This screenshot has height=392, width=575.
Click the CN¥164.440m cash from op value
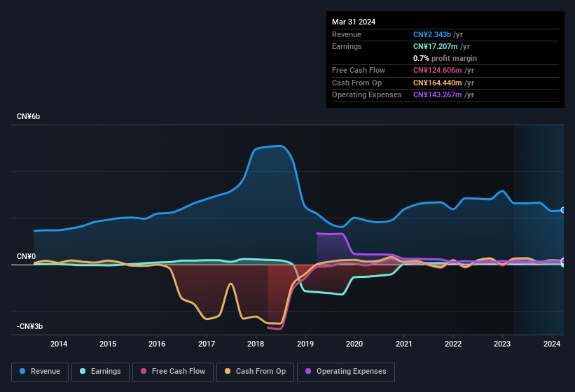[438, 83]
